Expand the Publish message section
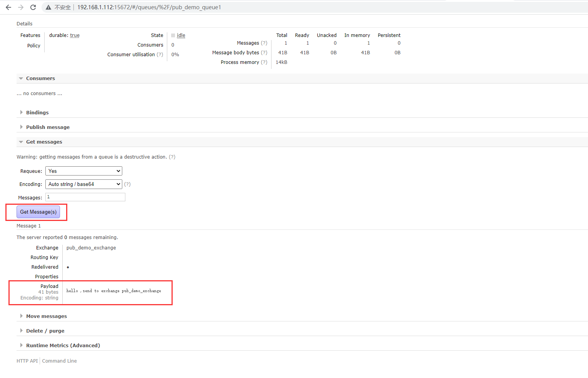Viewport: 588px width, 378px height. coord(44,127)
